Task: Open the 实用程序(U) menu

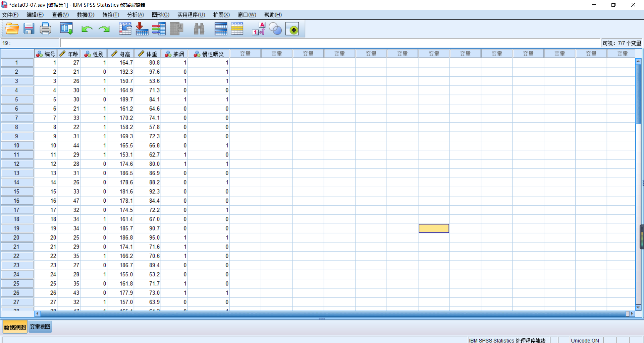Action: (191, 15)
